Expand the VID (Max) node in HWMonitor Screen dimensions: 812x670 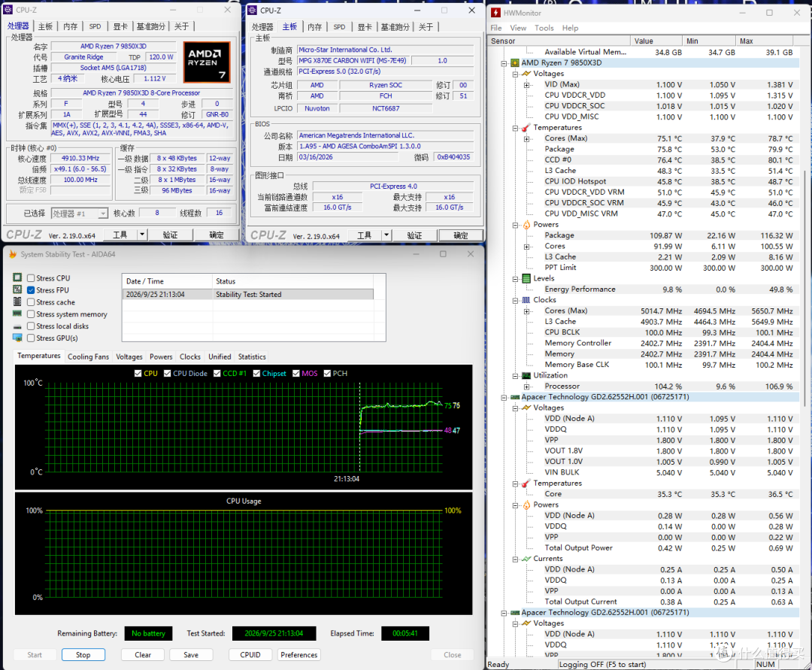click(526, 84)
